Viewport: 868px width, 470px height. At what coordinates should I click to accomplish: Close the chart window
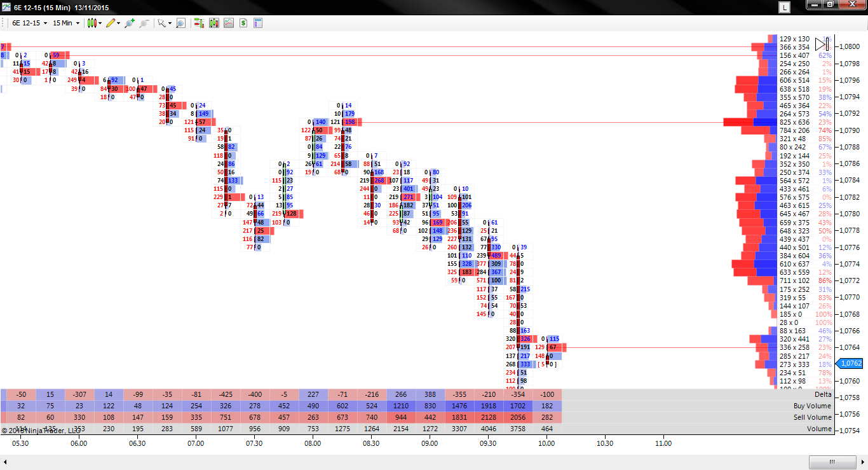[x=852, y=4]
